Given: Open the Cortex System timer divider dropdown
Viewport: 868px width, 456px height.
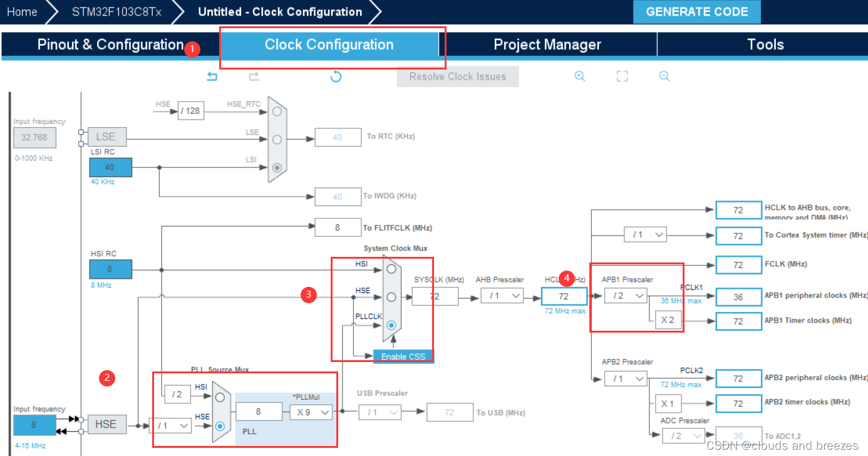Looking at the screenshot, I should pos(645,235).
